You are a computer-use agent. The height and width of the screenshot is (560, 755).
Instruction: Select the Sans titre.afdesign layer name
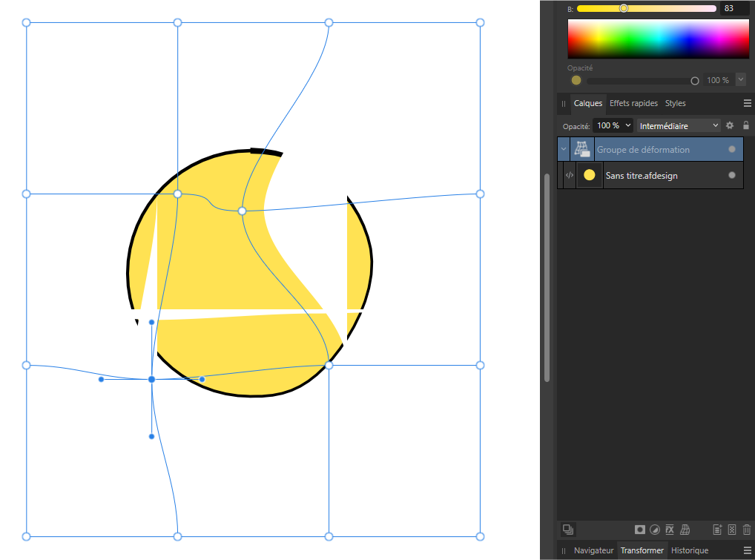coord(642,176)
